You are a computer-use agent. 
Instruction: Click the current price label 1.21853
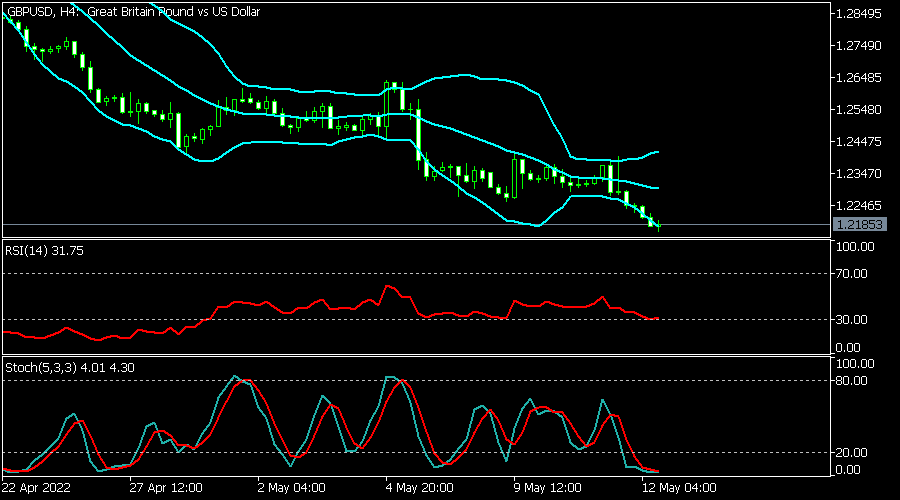859,224
